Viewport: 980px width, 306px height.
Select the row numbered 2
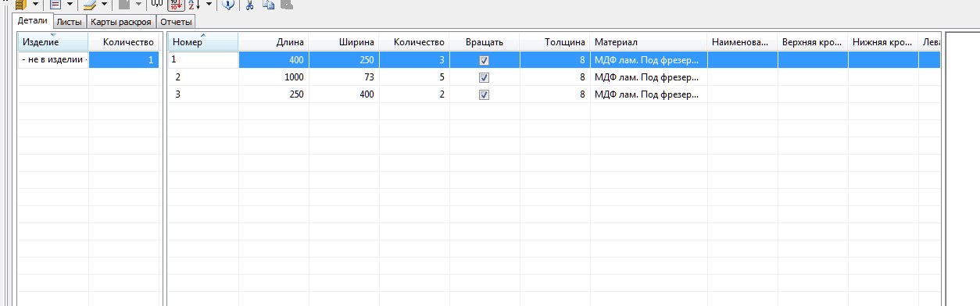point(554,77)
